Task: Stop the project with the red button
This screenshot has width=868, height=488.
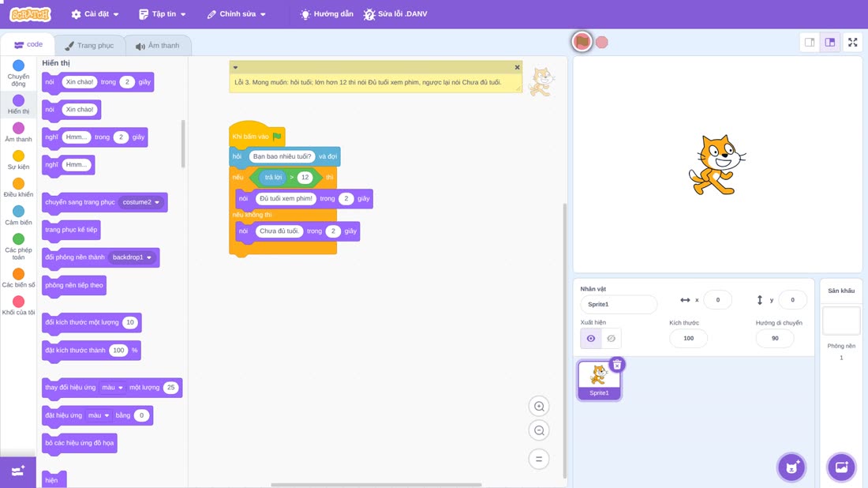Action: click(602, 42)
